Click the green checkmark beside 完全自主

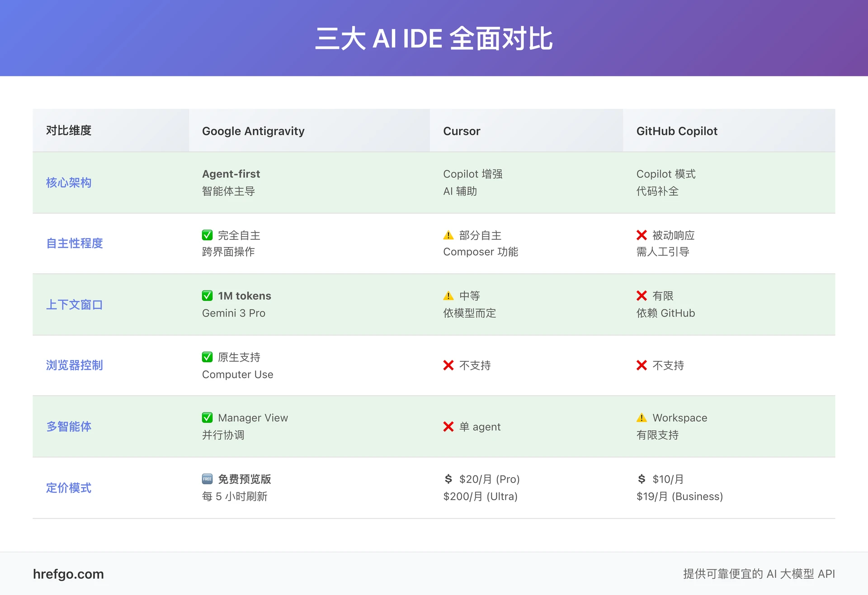point(207,235)
